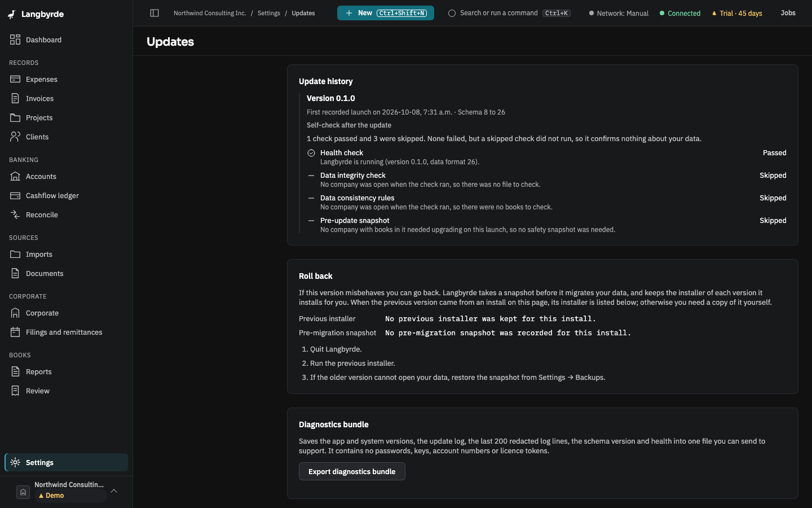Open Invoices document icon

(15, 98)
